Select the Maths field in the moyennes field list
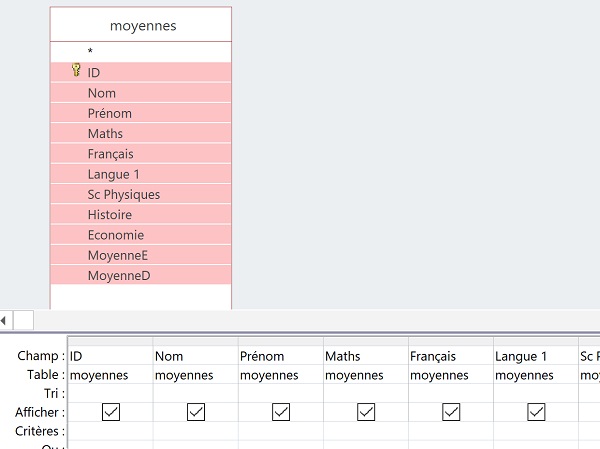This screenshot has height=449, width=600. [x=141, y=133]
